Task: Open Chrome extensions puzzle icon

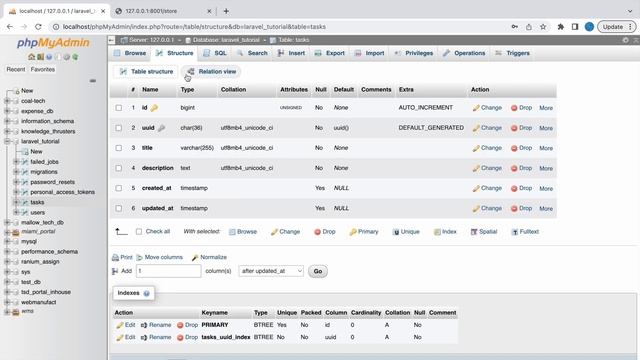Action: 560,27
